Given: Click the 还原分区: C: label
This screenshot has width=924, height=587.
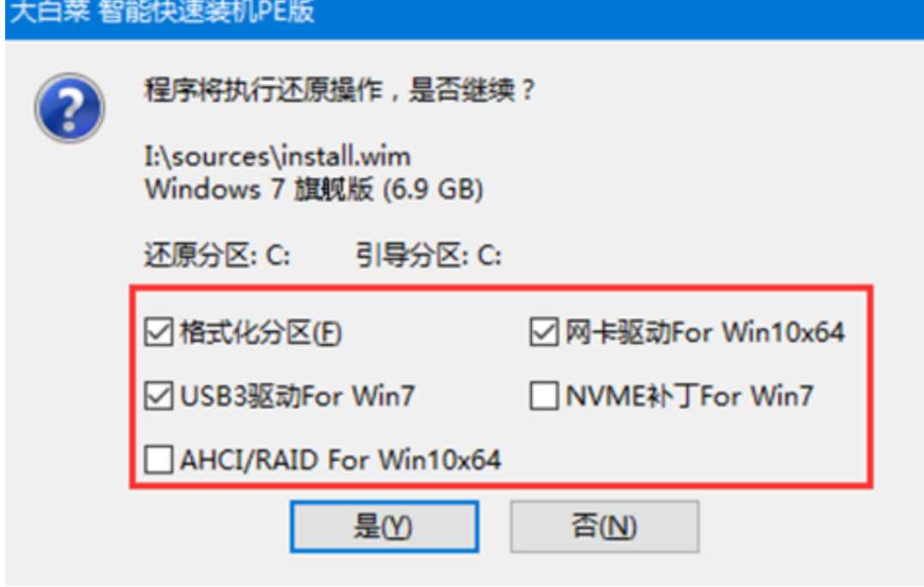Looking at the screenshot, I should click(x=217, y=256).
